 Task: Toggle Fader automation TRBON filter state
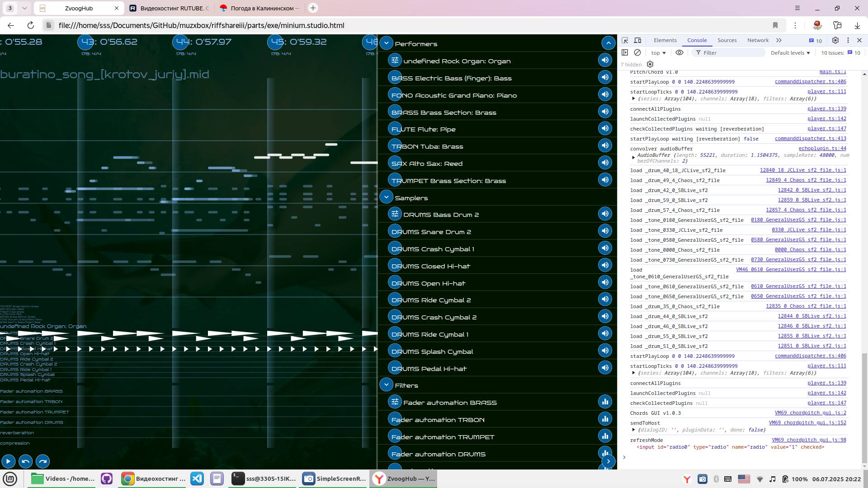(605, 419)
